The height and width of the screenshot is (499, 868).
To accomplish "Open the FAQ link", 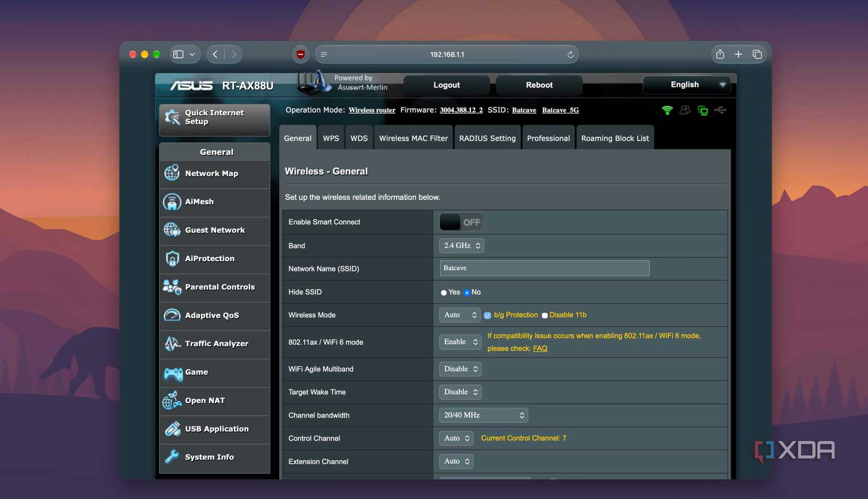I will point(540,348).
